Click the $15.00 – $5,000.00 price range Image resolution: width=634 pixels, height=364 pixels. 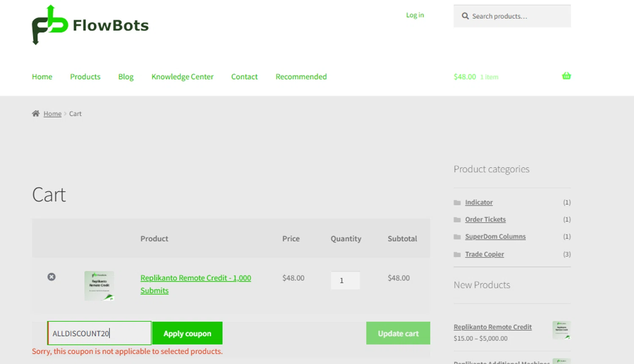click(481, 338)
